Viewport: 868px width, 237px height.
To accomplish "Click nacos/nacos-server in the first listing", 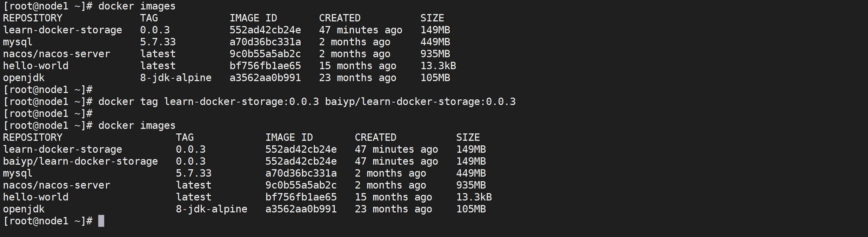I will pyautogui.click(x=56, y=54).
